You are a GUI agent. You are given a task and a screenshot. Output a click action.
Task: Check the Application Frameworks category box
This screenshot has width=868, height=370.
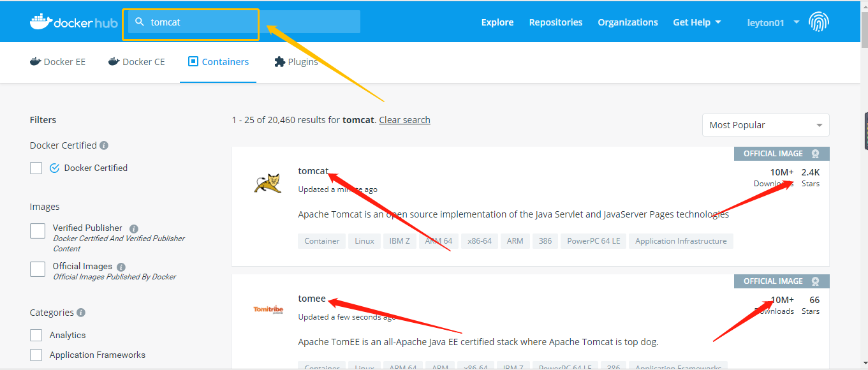[x=36, y=355]
